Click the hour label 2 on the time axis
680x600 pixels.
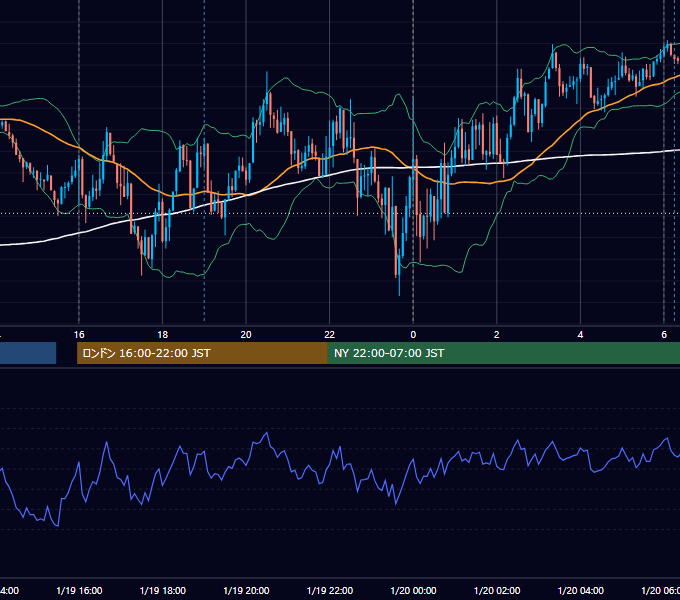pyautogui.click(x=497, y=335)
